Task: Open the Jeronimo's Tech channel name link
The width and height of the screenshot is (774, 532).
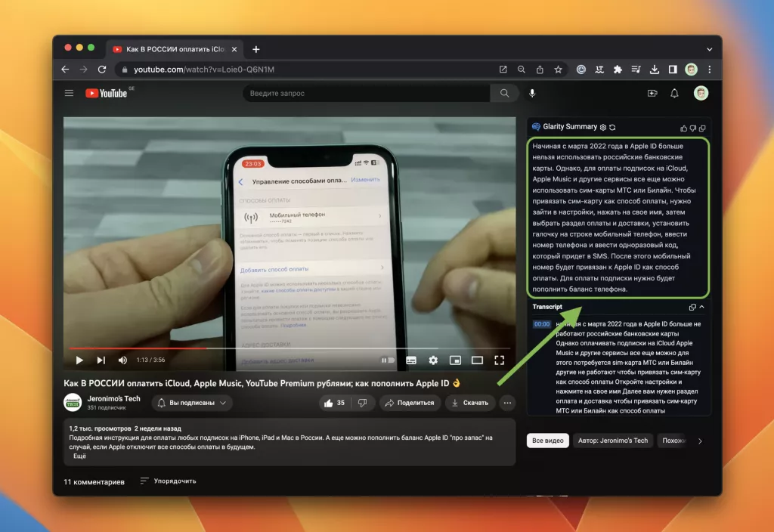Action: [x=113, y=399]
